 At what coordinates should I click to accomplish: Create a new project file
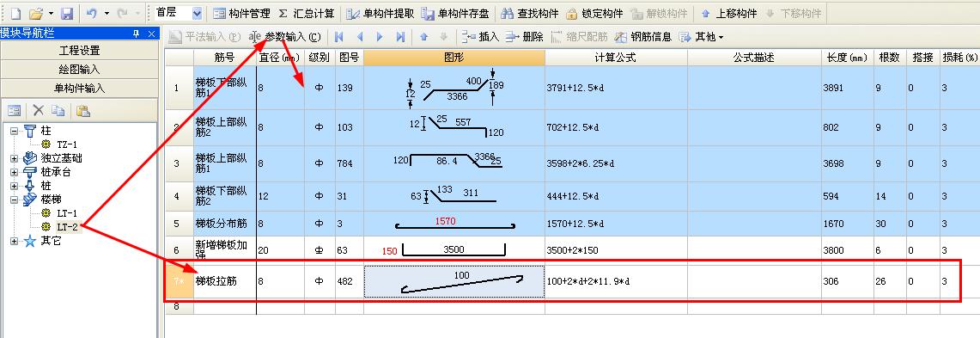15,13
